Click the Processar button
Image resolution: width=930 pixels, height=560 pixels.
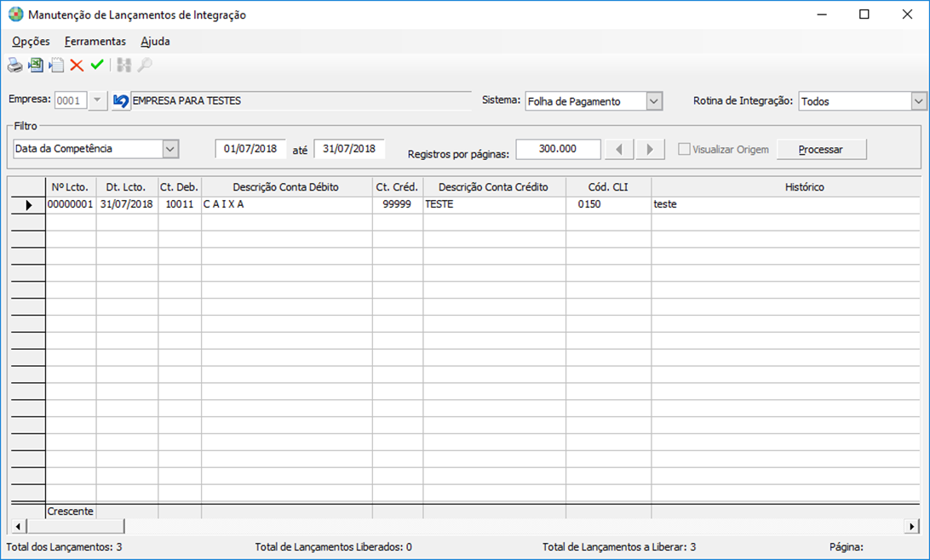pyautogui.click(x=821, y=149)
